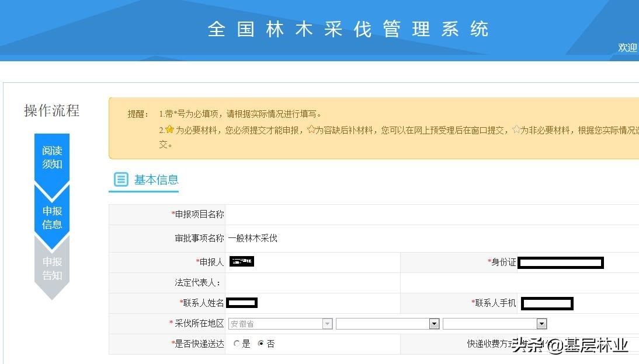Click the 申报告知 step in the workflow
Image resolution: width=639 pixels, height=364 pixels.
(51, 268)
